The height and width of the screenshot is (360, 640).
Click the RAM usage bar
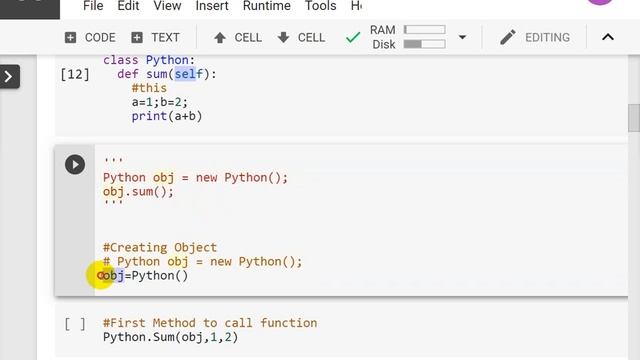424,30
